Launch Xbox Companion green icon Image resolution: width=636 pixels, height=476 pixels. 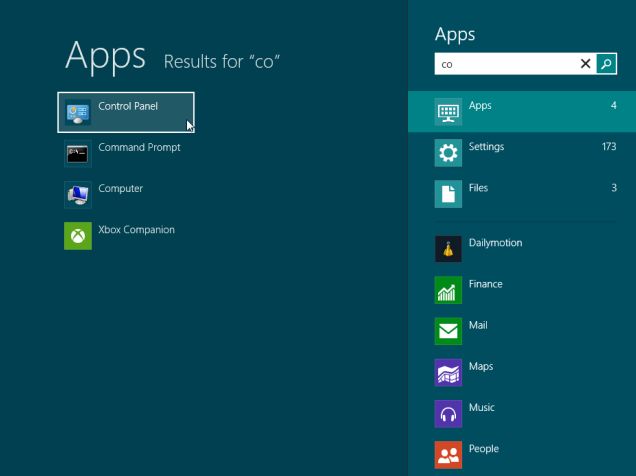(78, 236)
